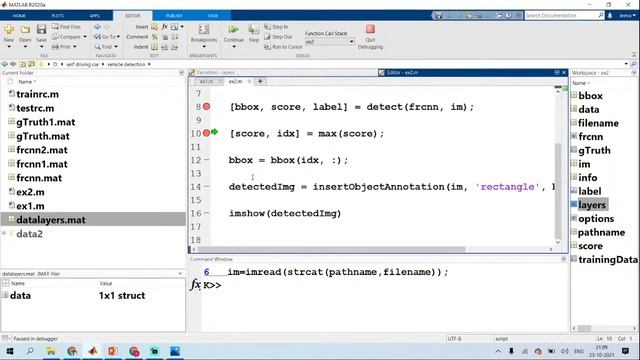
Task: Close the ex2.m editor tab
Action: 249,81
